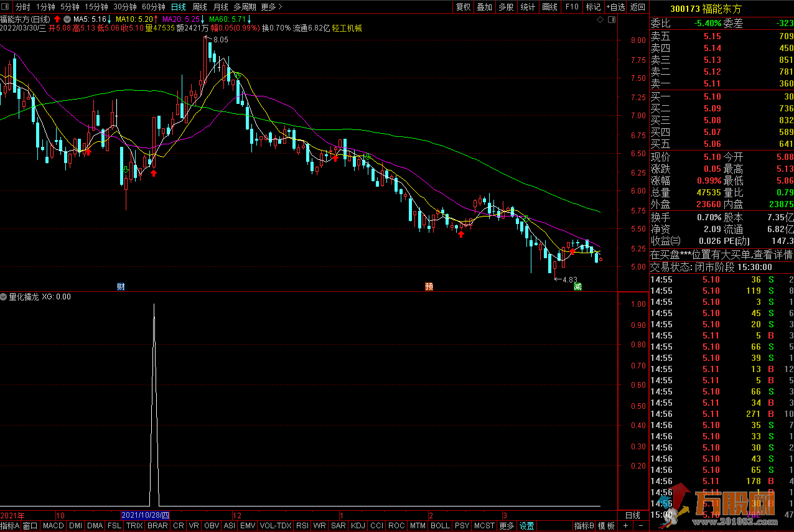Click the 预 forecast marker

pos(429,287)
